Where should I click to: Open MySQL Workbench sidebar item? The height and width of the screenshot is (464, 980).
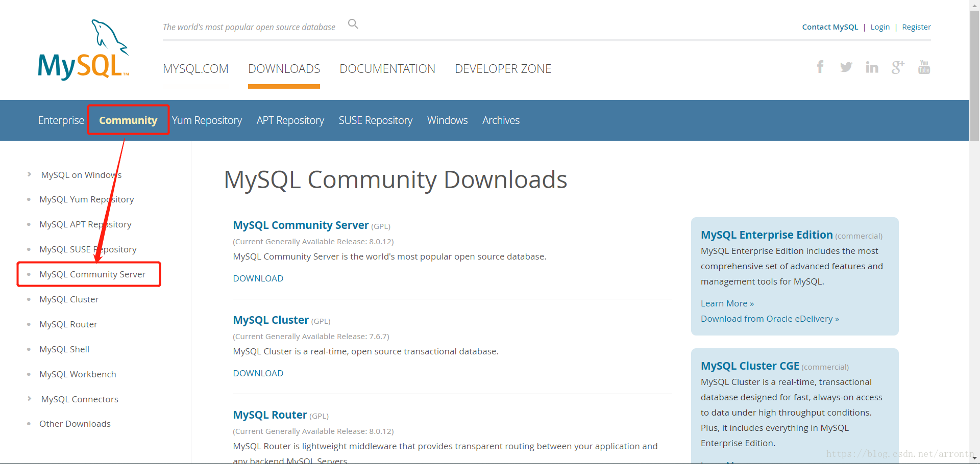pos(78,374)
